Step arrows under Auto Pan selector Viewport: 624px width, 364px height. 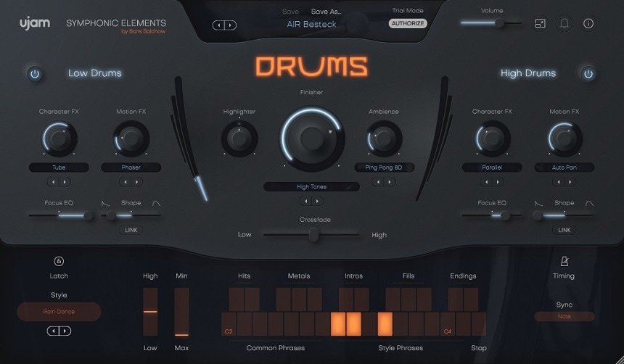565,182
